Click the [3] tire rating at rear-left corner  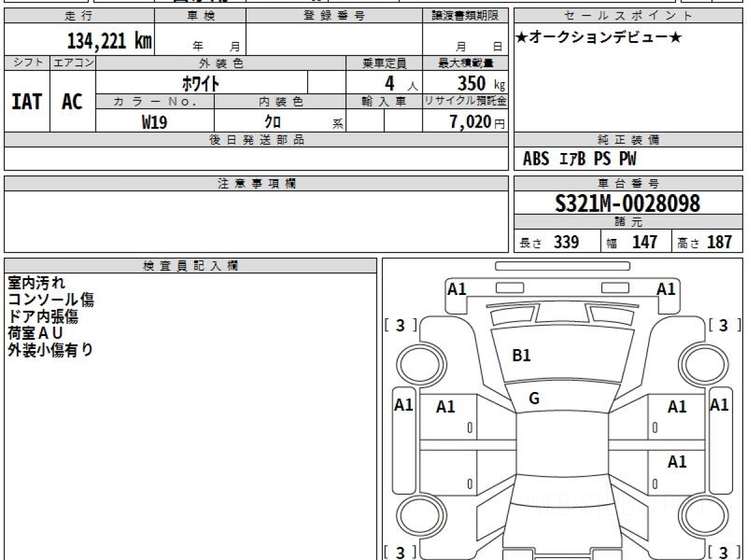click(400, 551)
